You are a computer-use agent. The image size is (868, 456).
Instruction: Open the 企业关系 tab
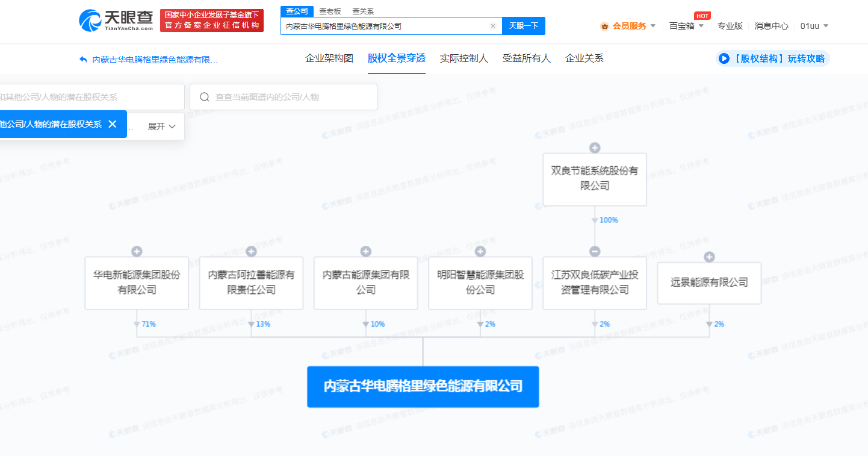(584, 58)
